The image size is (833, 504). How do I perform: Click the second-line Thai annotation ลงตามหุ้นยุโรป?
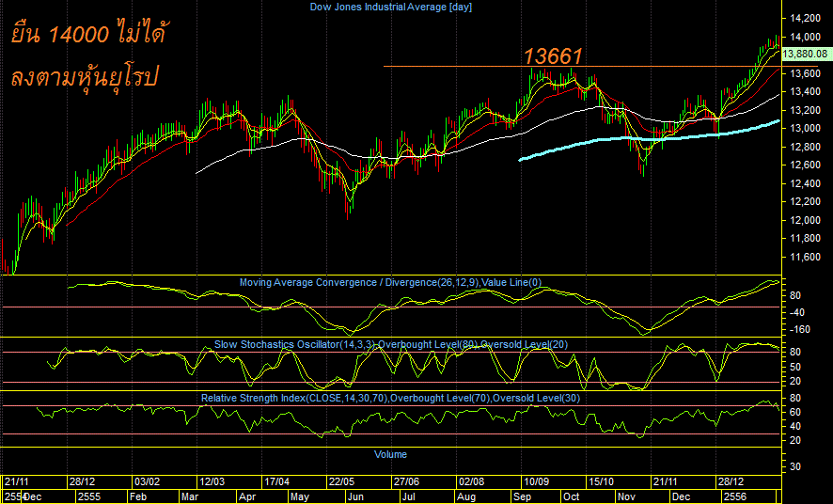[x=85, y=77]
